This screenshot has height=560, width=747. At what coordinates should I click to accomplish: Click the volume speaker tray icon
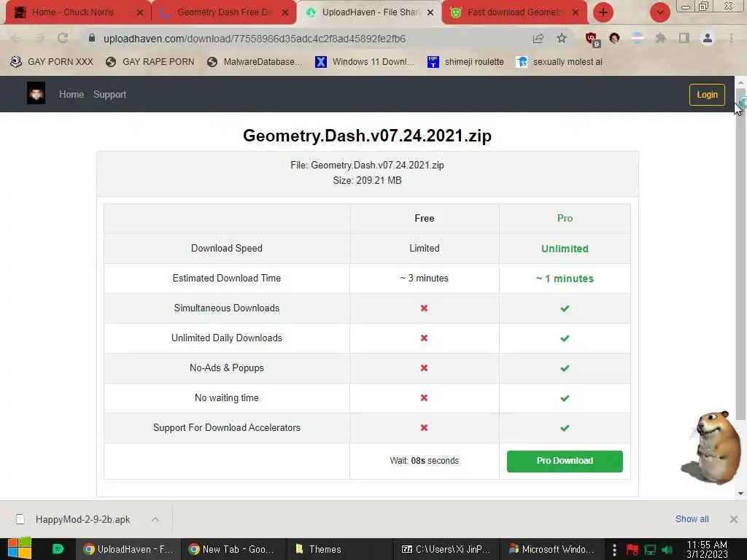click(x=667, y=550)
